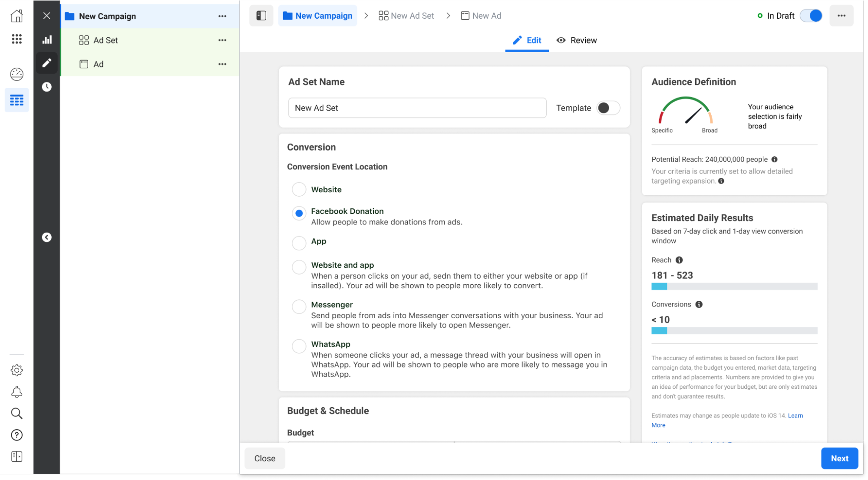Click the grid/campaigns icon in sidebar

(x=16, y=100)
